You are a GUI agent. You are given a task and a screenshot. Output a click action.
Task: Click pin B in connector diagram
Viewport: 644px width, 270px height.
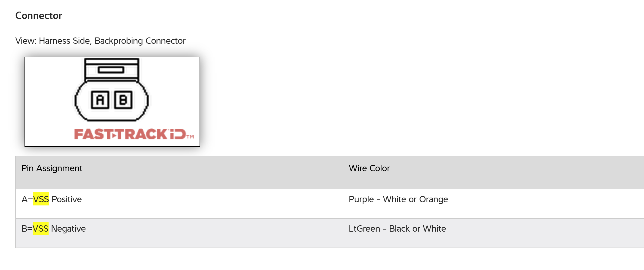123,100
